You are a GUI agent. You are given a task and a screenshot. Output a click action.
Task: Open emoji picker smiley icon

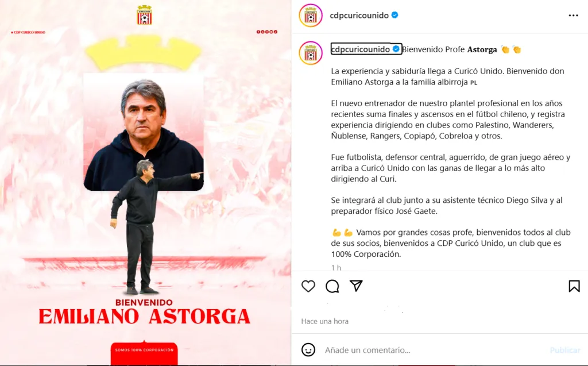point(308,350)
